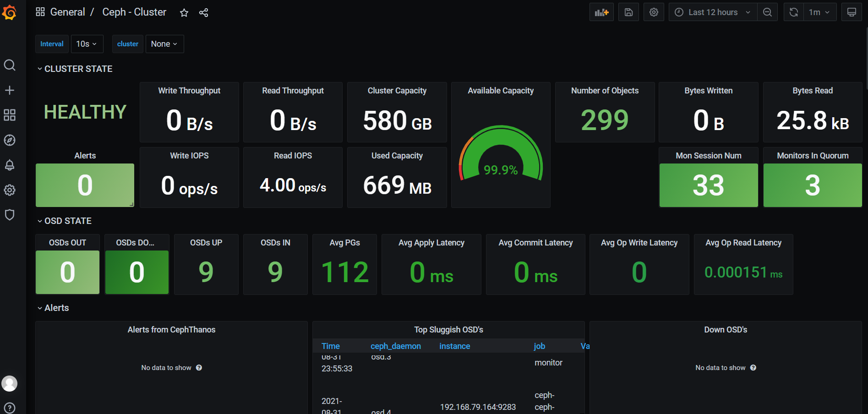Viewport: 868px width, 414px height.
Task: Click the monitor job cell
Action: (548, 363)
